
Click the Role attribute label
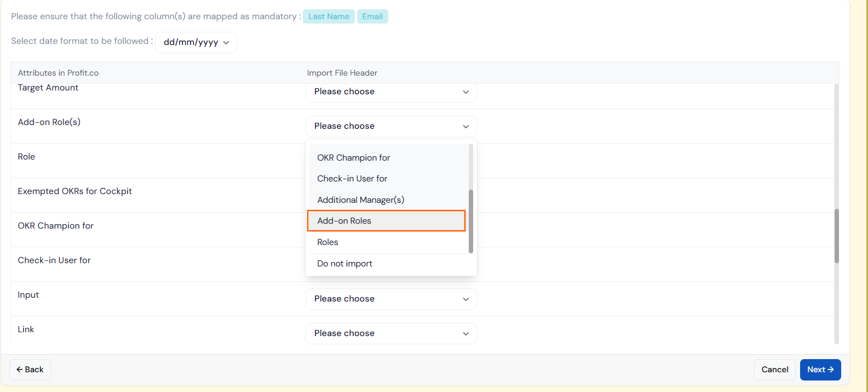[26, 157]
